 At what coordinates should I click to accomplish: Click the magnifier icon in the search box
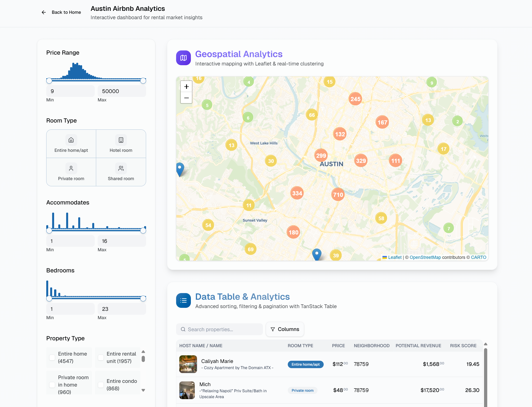(183, 329)
